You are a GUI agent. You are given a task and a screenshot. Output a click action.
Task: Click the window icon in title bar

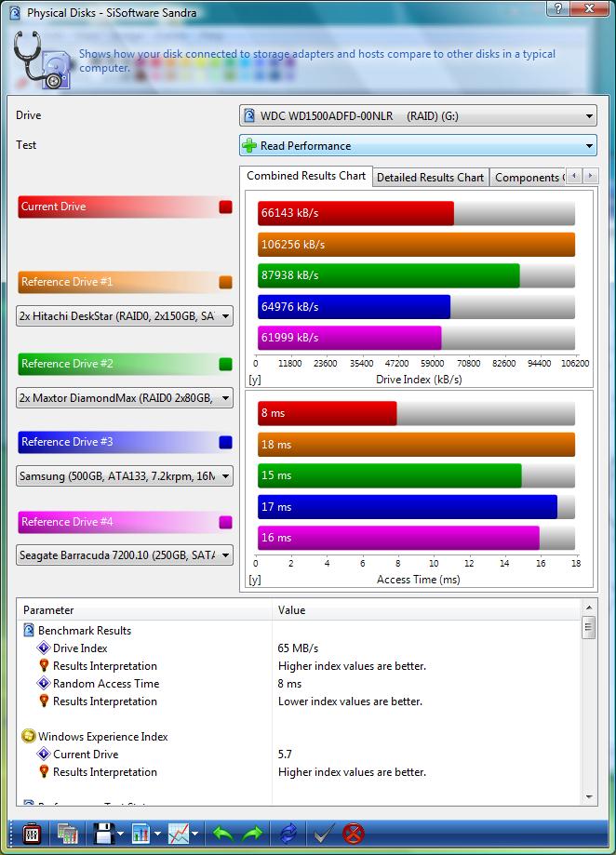pos(15,12)
